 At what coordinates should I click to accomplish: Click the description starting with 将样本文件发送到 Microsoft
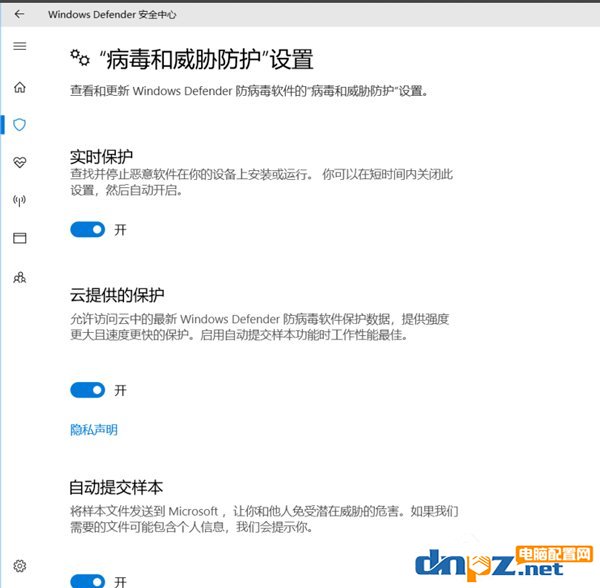pyautogui.click(x=264, y=519)
